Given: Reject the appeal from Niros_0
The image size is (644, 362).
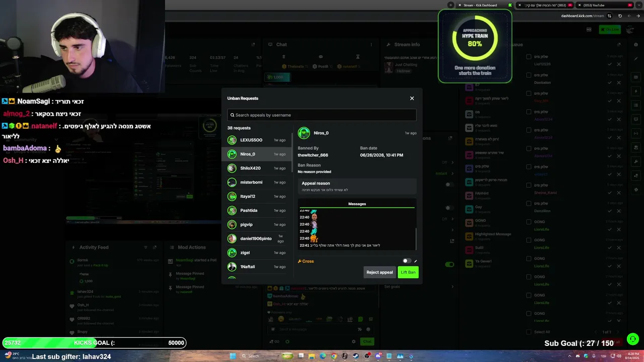Looking at the screenshot, I should click(x=379, y=273).
